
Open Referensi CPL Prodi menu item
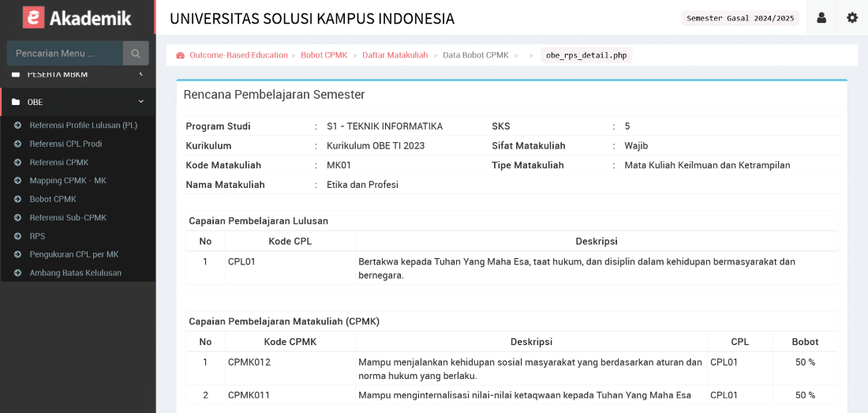click(x=65, y=144)
